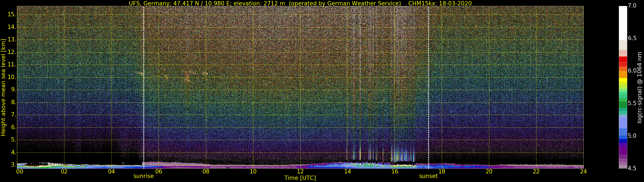The width and height of the screenshot is (644, 182).
Task: Select the Time [UTC] axis title
Action: pyautogui.click(x=300, y=178)
